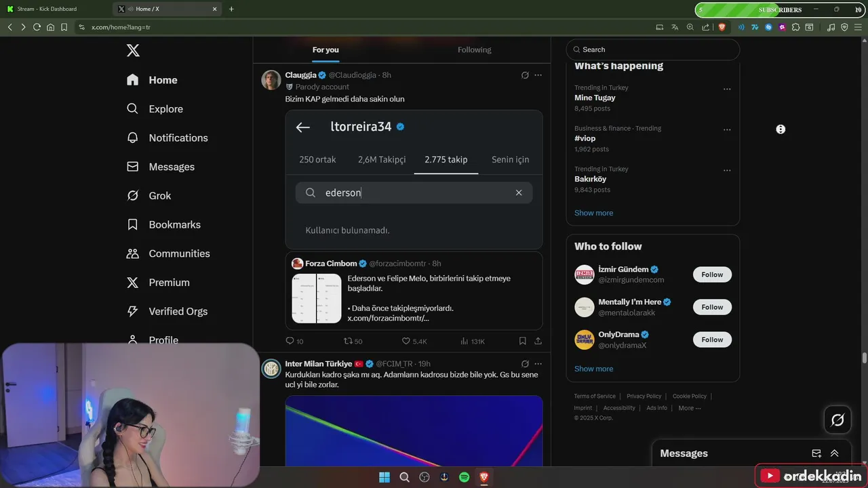Compose new message in Messages drawer

(x=816, y=453)
